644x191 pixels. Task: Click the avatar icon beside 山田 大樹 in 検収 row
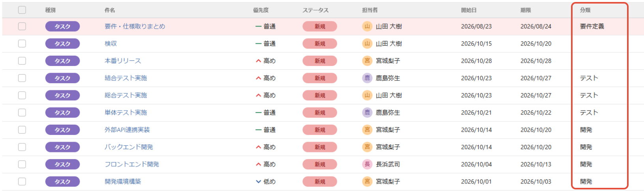tap(367, 43)
